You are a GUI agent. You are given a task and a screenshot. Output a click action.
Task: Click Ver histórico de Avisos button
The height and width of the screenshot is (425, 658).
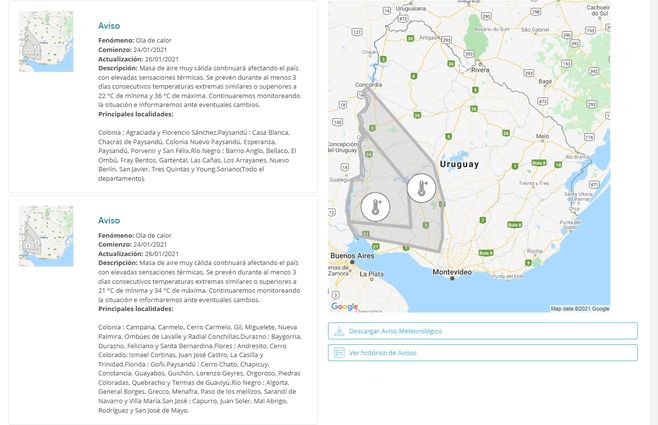(x=482, y=353)
